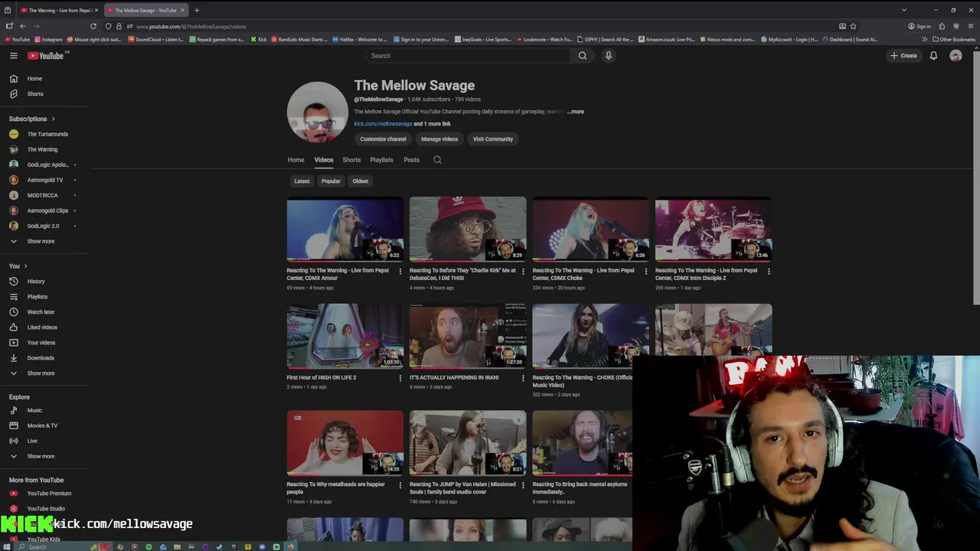The image size is (980, 551).
Task: Reload the page in the browser
Action: [x=93, y=26]
